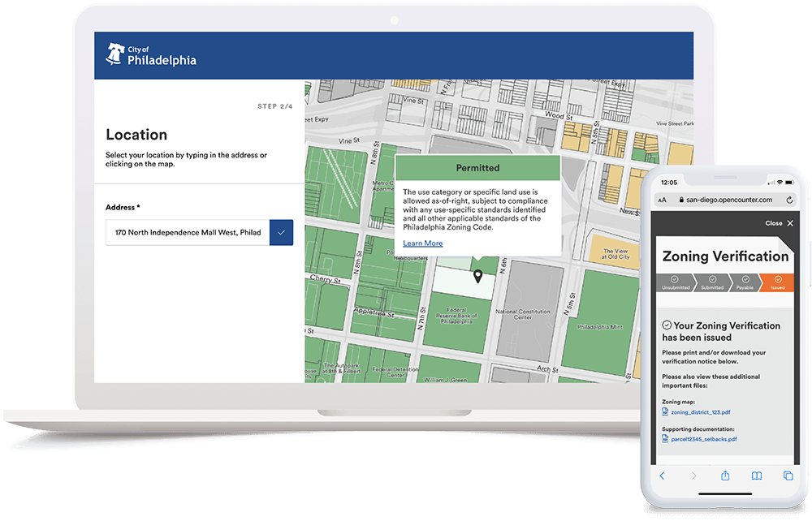Click the City of Philadelphia Liberty Bell logo
The image size is (812, 521).
pos(151,54)
